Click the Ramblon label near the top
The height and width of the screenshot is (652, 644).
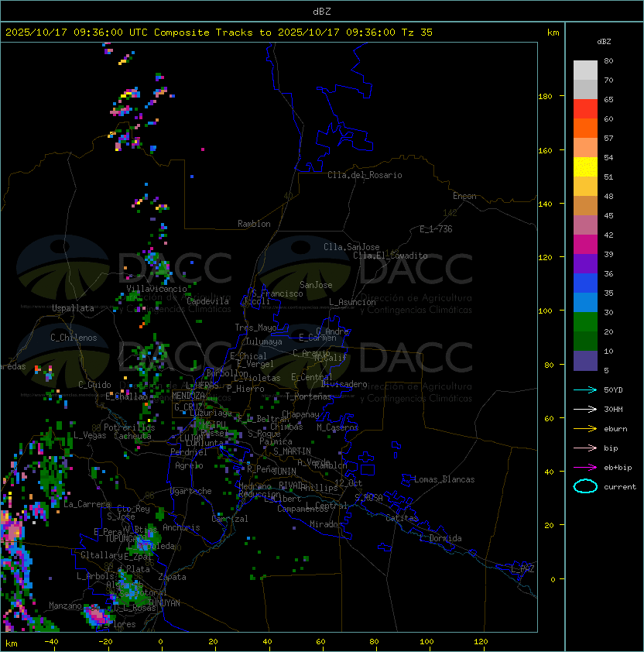tap(254, 224)
